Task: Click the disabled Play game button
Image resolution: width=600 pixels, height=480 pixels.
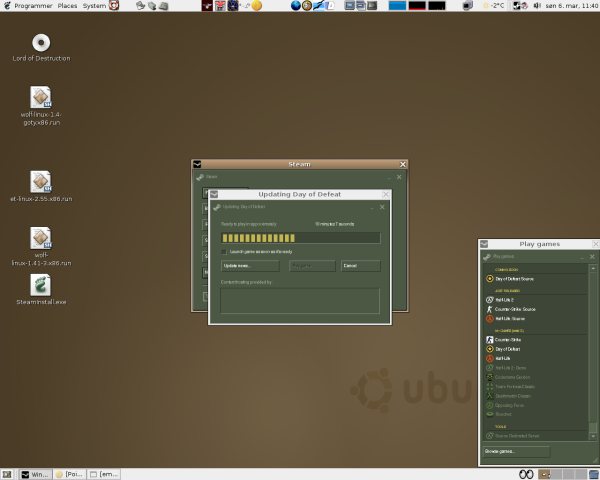Action: [x=312, y=266]
